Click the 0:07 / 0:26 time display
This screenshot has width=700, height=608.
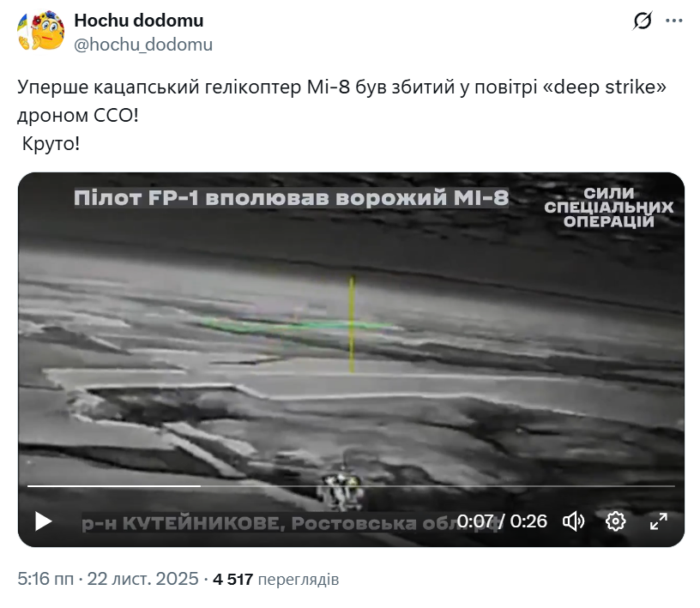[502, 521]
